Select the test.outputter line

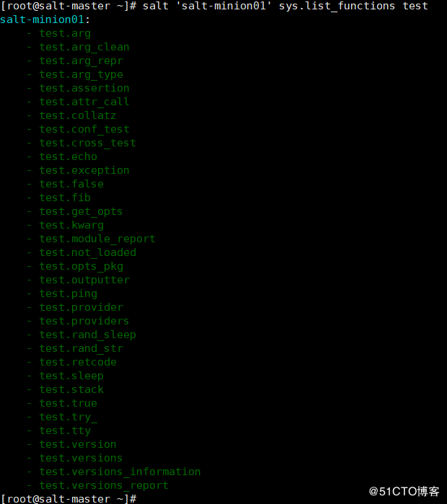(84, 280)
